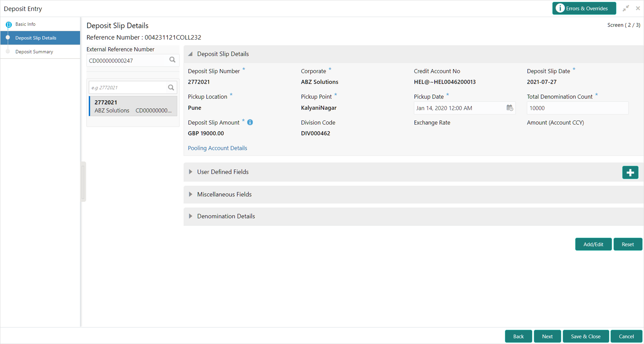Expand the User Defined Fields section
The width and height of the screenshot is (644, 344).
190,172
